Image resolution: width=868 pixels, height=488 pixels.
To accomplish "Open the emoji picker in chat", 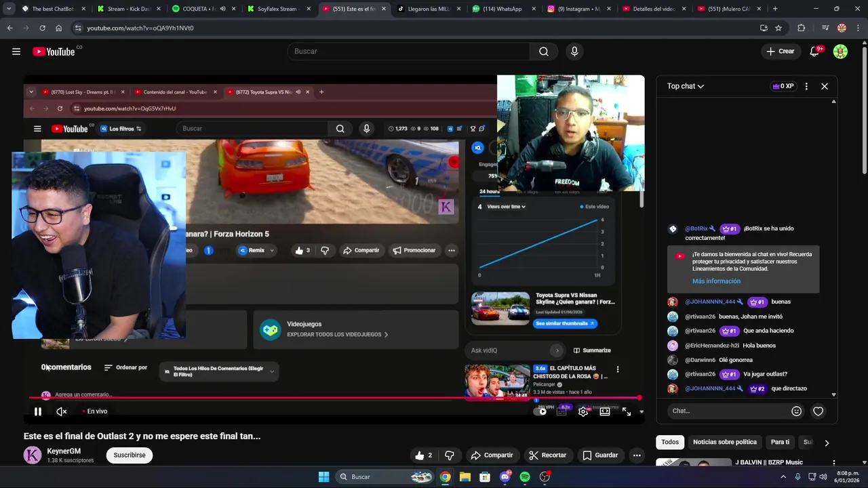I will pyautogui.click(x=797, y=411).
